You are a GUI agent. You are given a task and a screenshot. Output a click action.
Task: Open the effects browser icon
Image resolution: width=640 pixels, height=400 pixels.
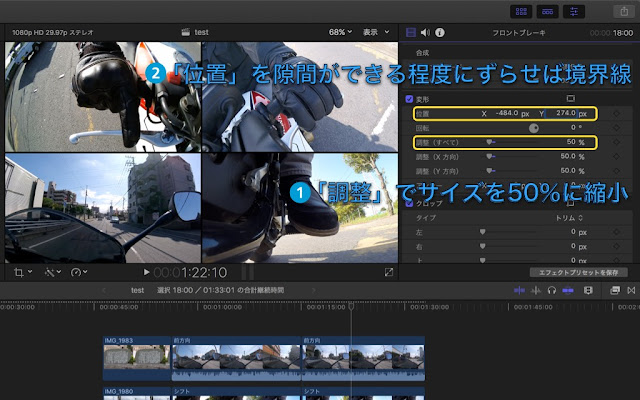click(x=615, y=290)
